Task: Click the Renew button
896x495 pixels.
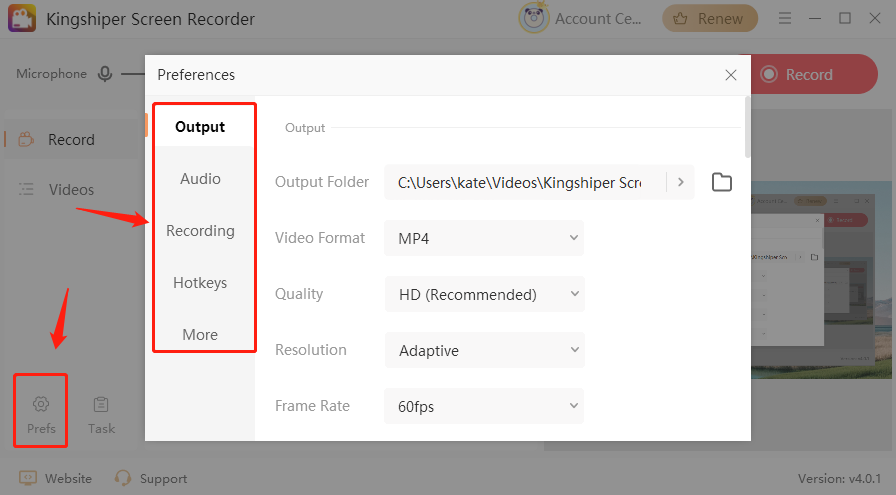Action: tap(710, 18)
